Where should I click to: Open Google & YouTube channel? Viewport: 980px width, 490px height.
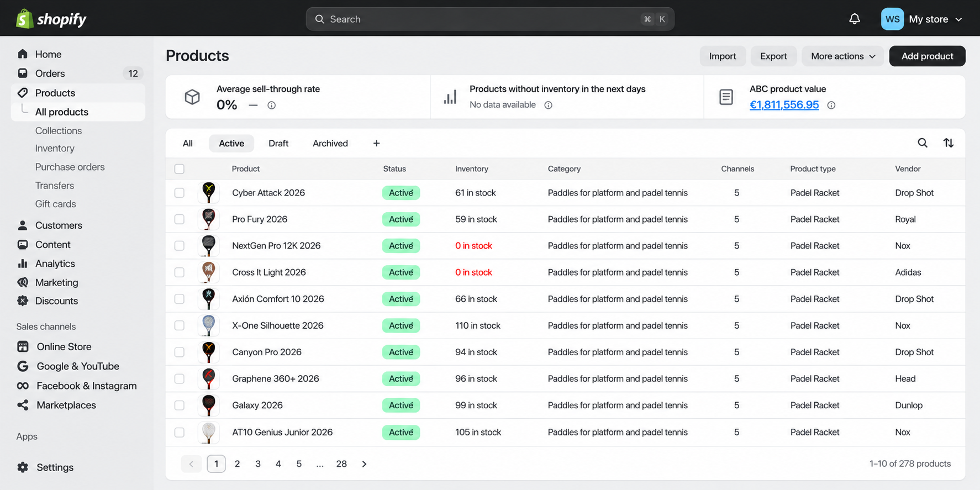coord(78,366)
